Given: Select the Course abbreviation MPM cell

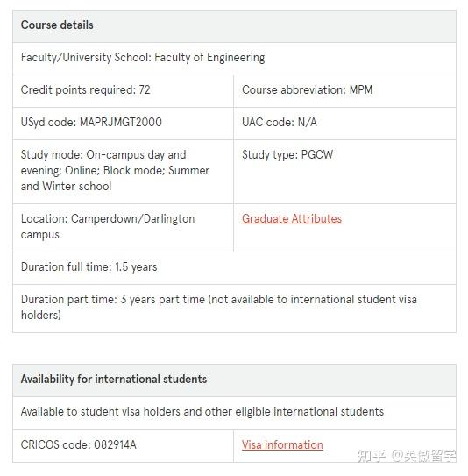Looking at the screenshot, I should 344,91.
